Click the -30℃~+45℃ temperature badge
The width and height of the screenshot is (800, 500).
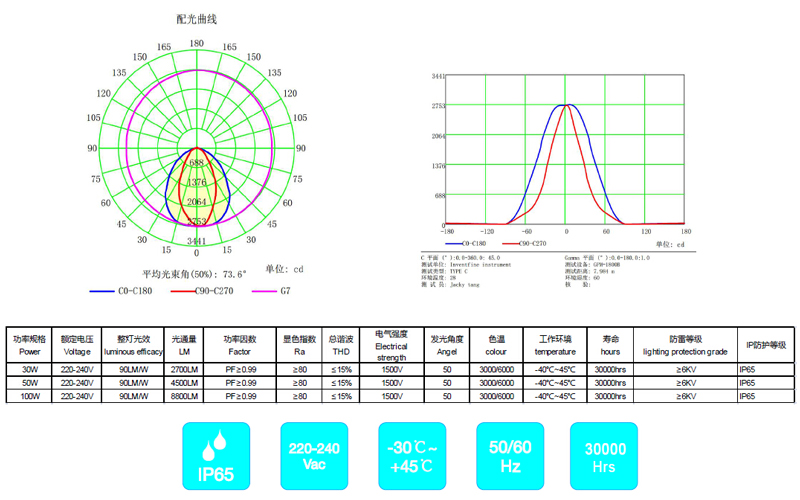pyautogui.click(x=410, y=456)
